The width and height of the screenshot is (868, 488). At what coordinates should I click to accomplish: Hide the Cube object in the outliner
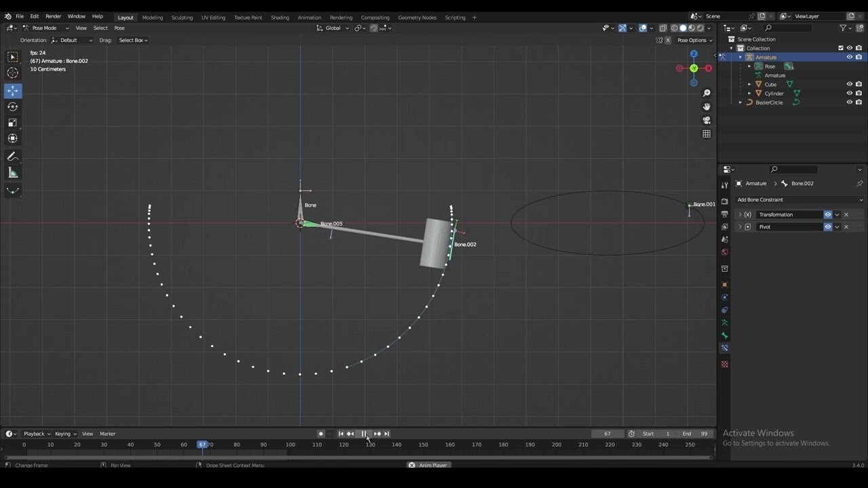849,83
